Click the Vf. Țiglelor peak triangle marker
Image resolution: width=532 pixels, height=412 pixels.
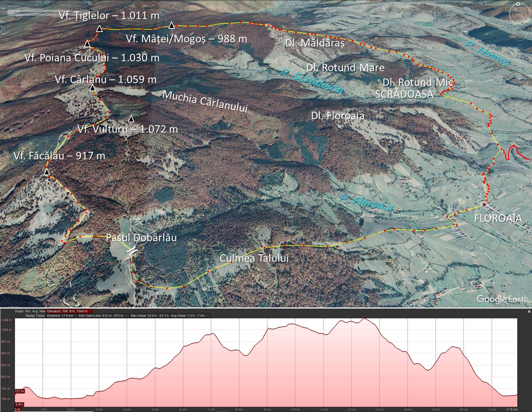[100, 29]
